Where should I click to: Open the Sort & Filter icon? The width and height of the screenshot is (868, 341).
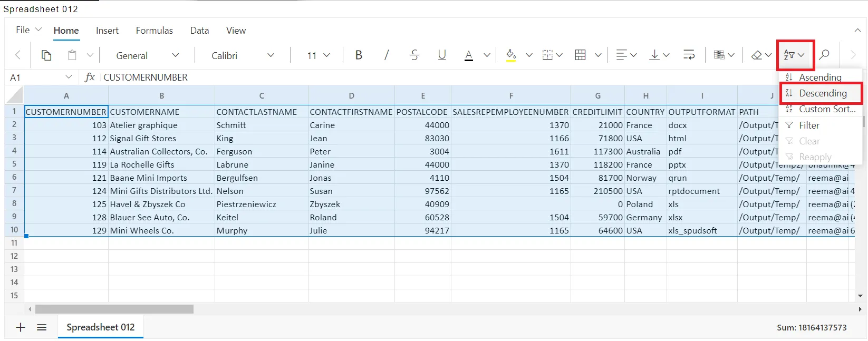[x=789, y=55]
